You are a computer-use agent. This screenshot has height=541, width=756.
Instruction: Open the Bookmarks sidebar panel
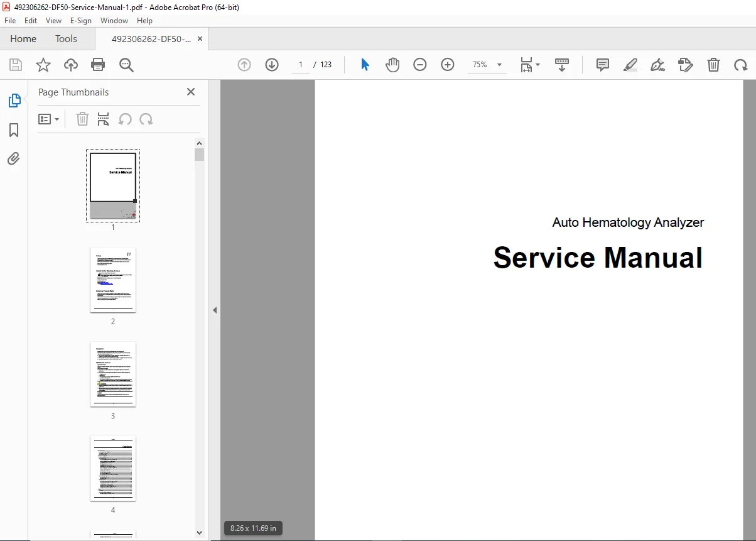click(x=14, y=130)
